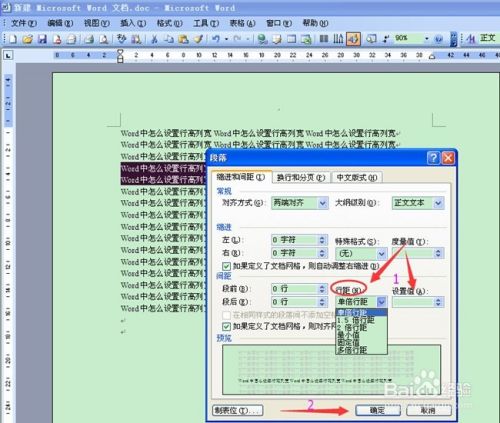Click the Save floppy disk icon
The height and width of the screenshot is (423, 500).
(42, 39)
